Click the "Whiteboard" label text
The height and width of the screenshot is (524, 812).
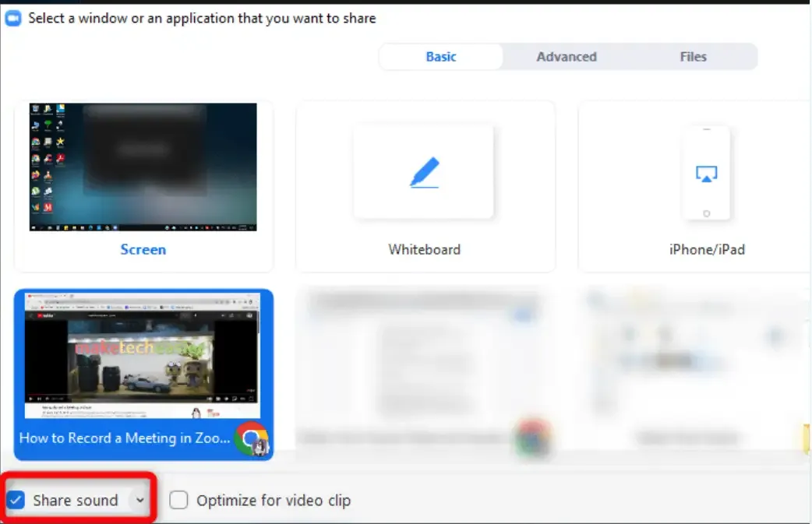(425, 250)
